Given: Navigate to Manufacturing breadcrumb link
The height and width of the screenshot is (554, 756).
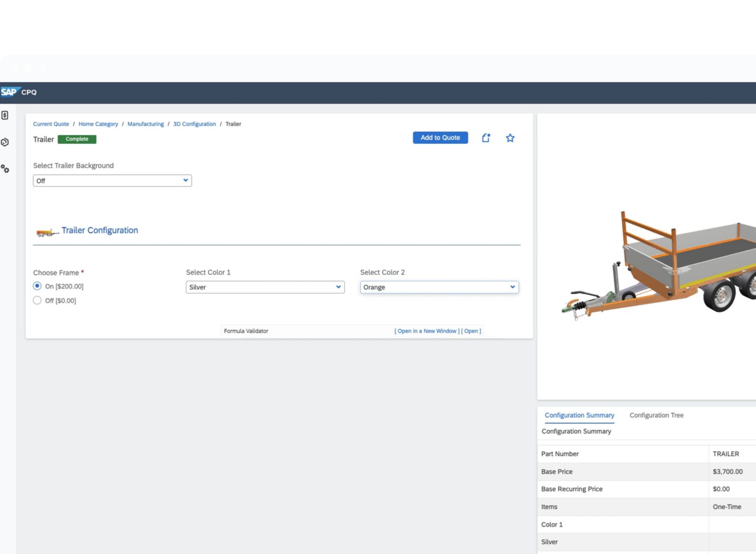Looking at the screenshot, I should pos(146,124).
